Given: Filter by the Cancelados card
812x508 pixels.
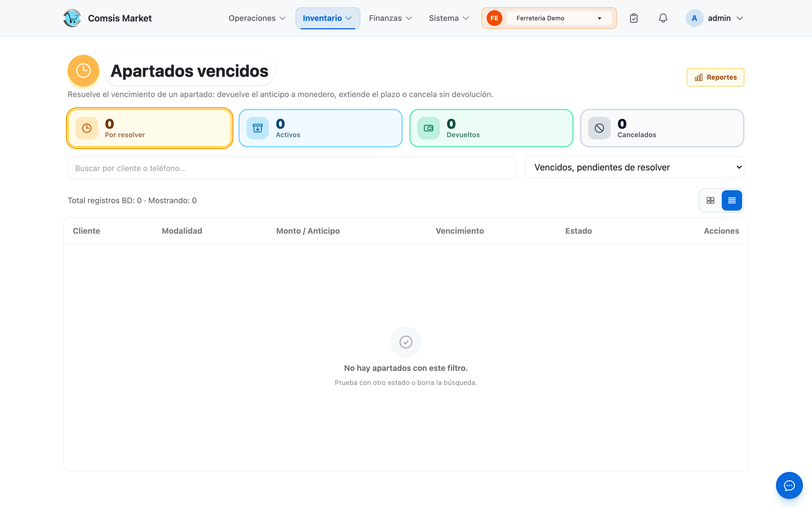Looking at the screenshot, I should [662, 128].
